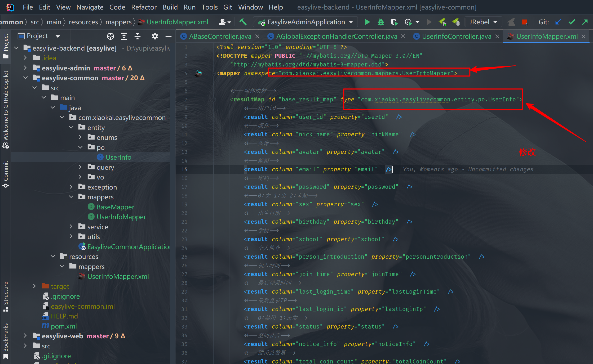
Task: Collapse the easylive-common module node
Action: click(25, 78)
